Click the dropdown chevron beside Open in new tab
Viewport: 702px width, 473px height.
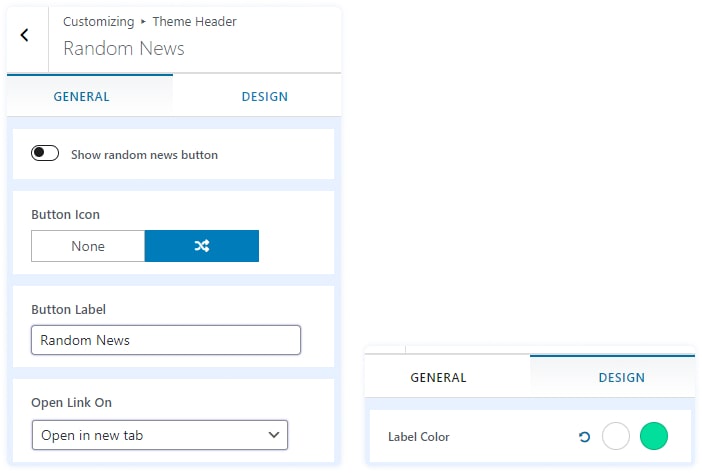pos(274,435)
